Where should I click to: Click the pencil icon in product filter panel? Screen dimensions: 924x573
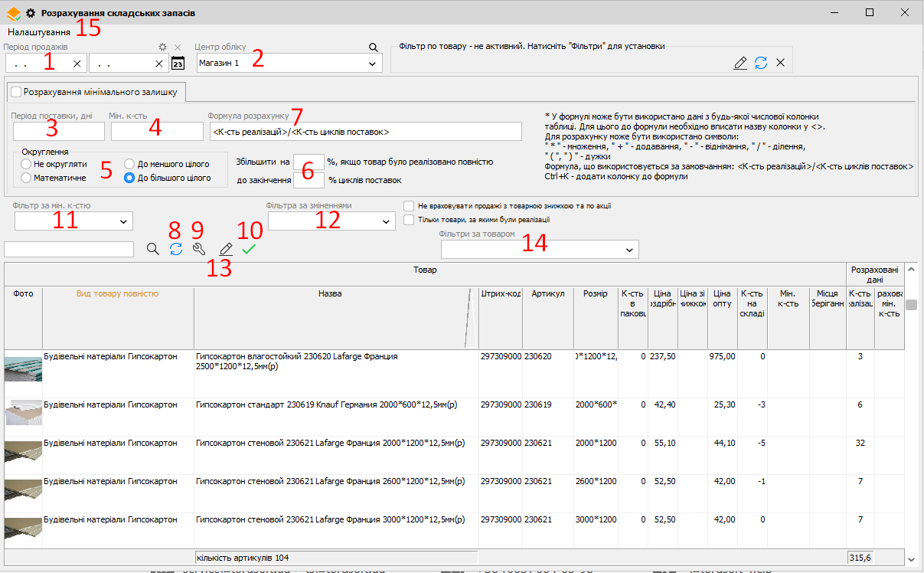[x=740, y=63]
